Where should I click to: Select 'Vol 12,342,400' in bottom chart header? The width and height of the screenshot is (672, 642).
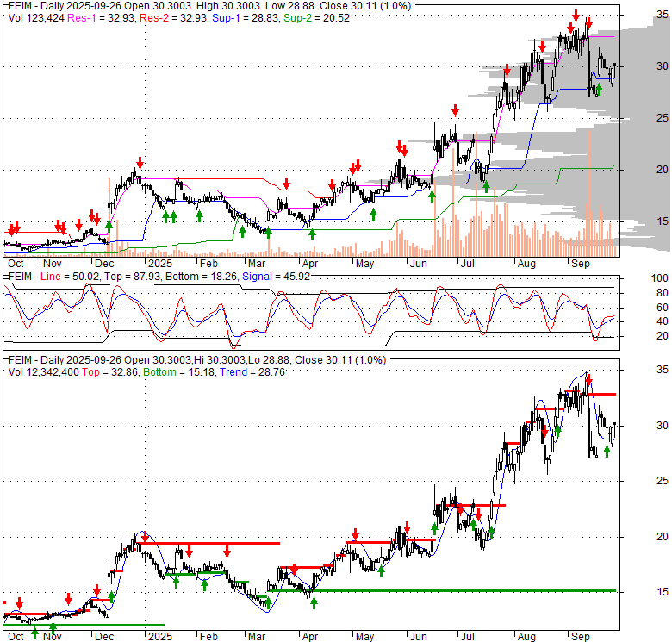click(x=43, y=372)
